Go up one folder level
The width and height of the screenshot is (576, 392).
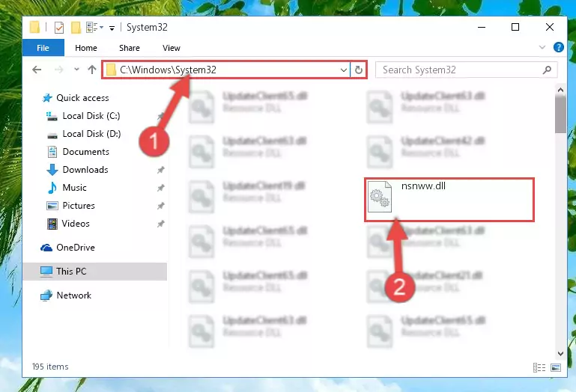[x=92, y=70]
